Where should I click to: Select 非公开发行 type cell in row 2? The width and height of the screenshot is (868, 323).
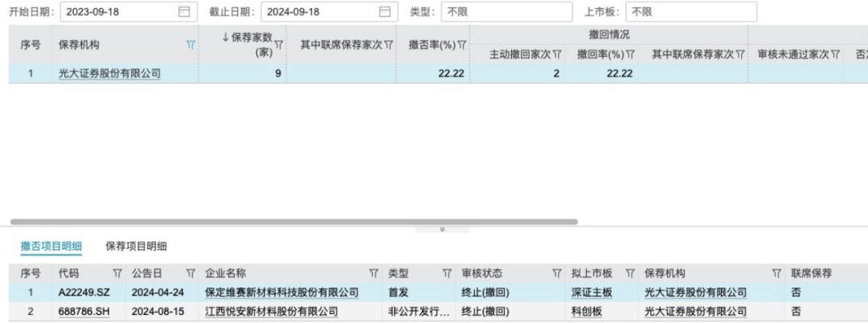point(418,312)
